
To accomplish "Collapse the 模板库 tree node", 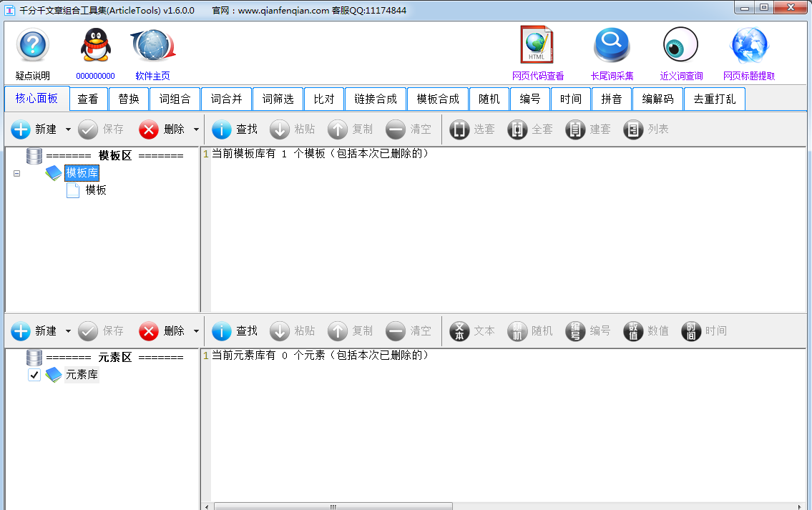I will (17, 173).
